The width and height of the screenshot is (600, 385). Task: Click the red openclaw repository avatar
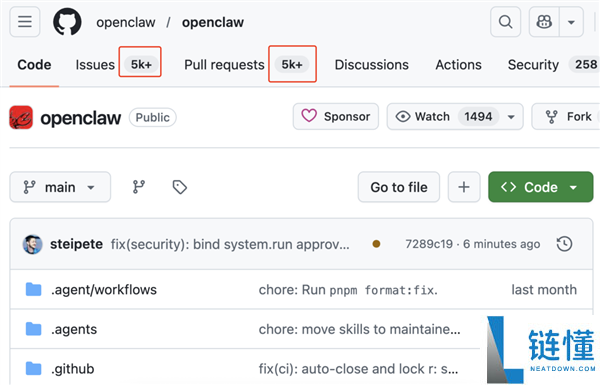pos(21,117)
